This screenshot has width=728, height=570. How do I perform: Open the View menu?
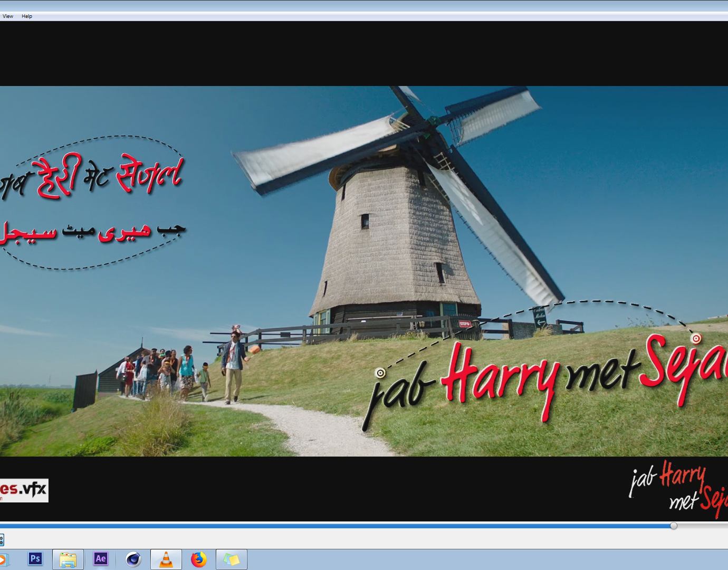tap(8, 16)
